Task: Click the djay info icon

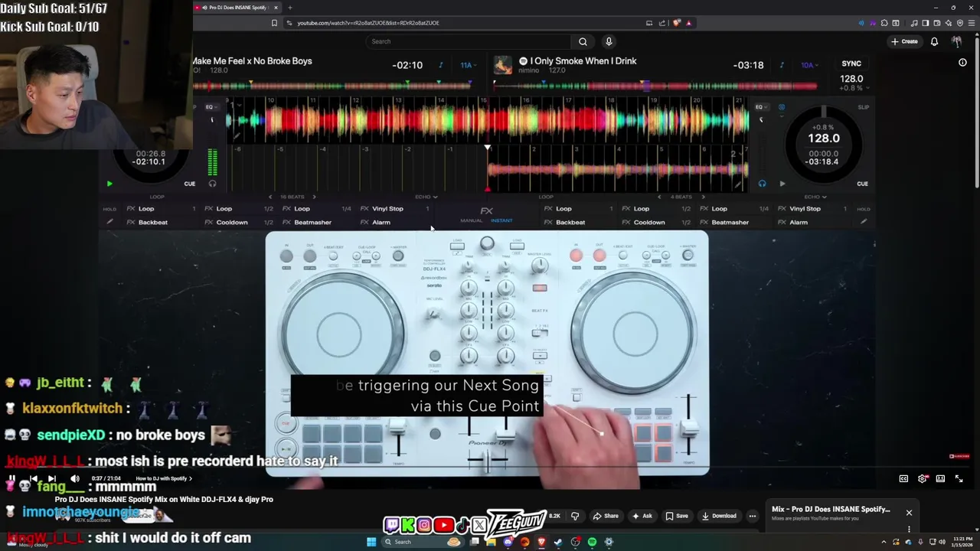Action: 962,63
